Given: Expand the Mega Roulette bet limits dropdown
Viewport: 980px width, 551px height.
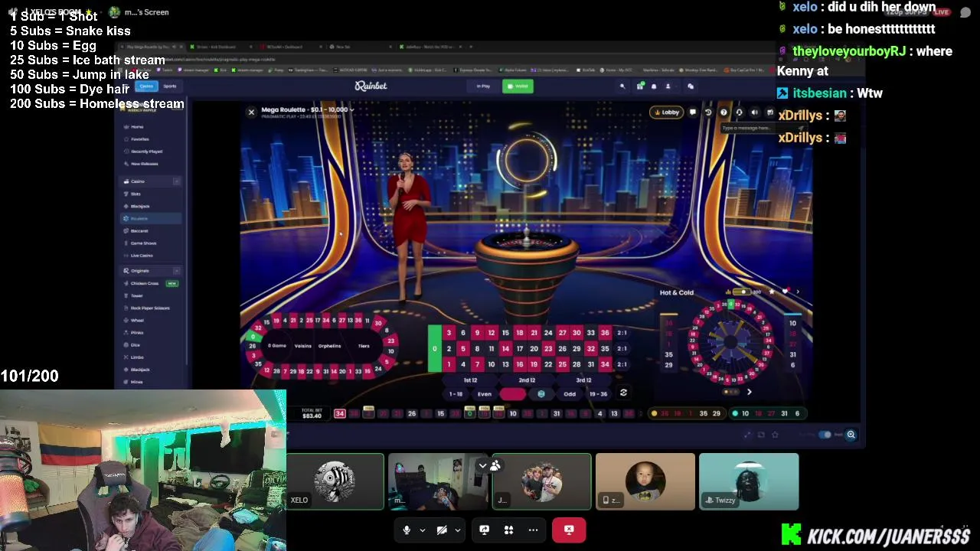Looking at the screenshot, I should (x=351, y=109).
